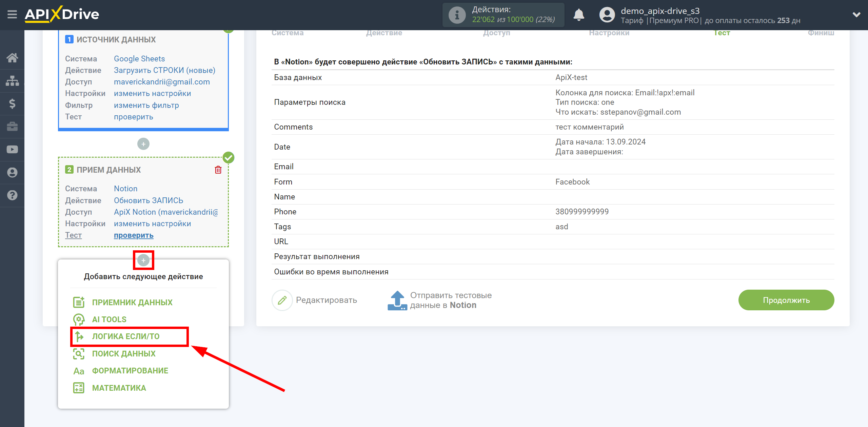
Task: Click Tags value asd
Action: (x=561, y=227)
